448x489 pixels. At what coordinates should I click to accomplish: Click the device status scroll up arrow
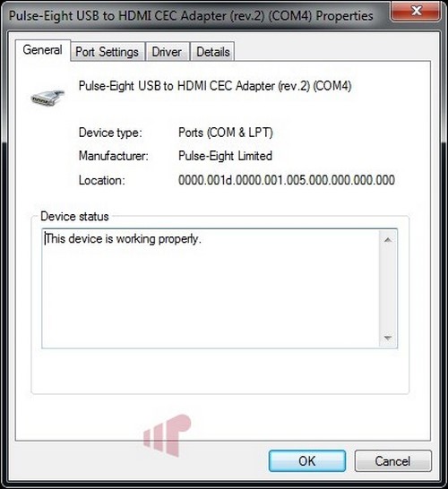point(388,240)
